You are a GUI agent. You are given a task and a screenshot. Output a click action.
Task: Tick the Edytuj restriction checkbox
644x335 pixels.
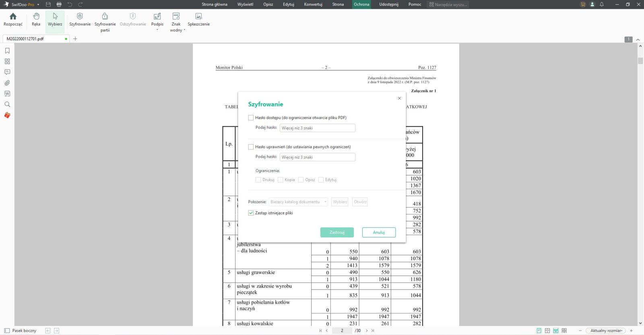[x=321, y=180]
